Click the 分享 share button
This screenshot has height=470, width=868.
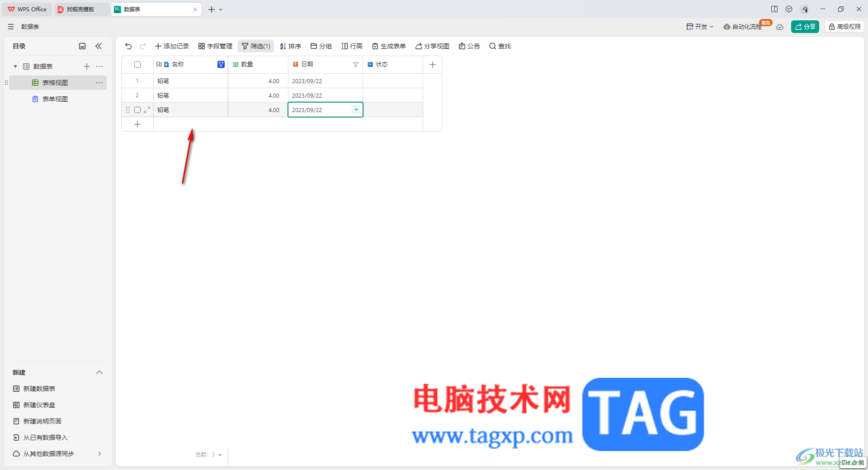pos(805,27)
